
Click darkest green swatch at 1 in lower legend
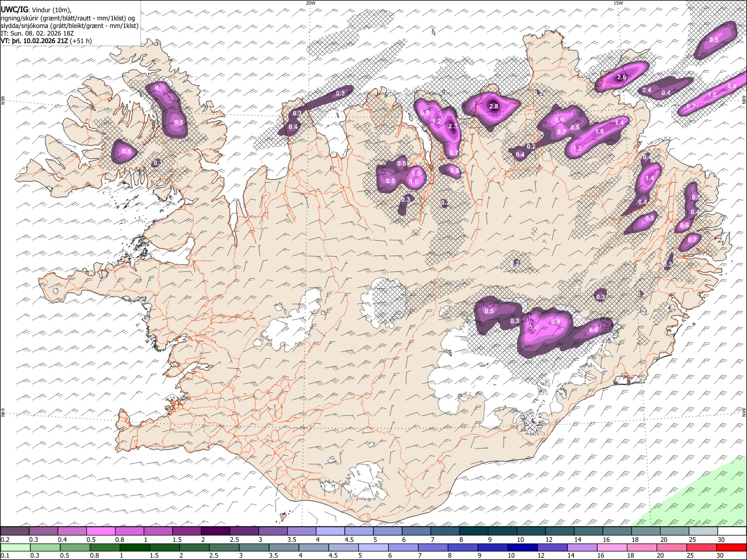134,547
